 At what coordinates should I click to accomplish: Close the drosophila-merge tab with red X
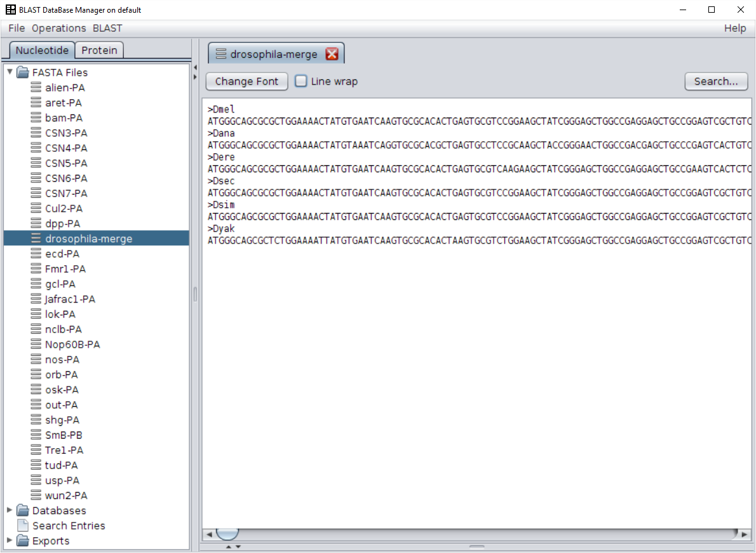click(x=332, y=54)
